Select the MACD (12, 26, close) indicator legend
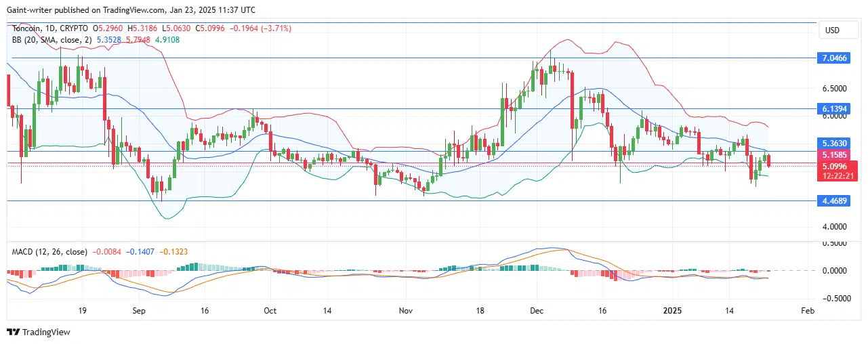Viewport: 868px width, 344px height. [x=49, y=252]
